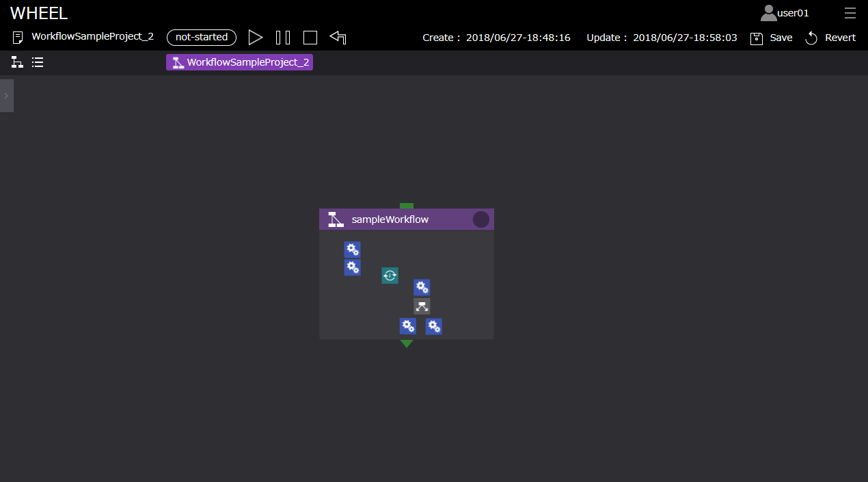Viewport: 868px width, 482px height.
Task: Click the gray branch icon inside sampleWorkflow
Action: point(422,306)
